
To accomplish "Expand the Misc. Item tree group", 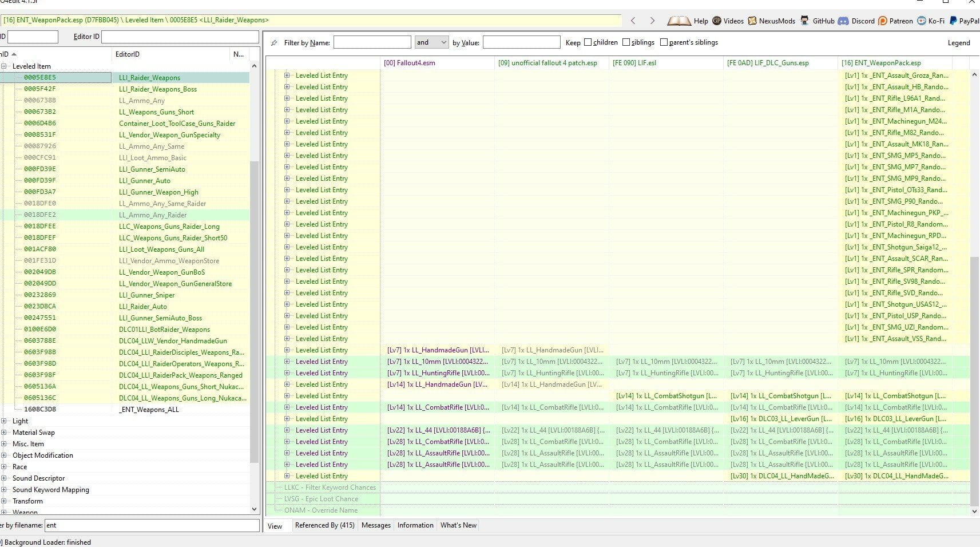I will [4, 444].
